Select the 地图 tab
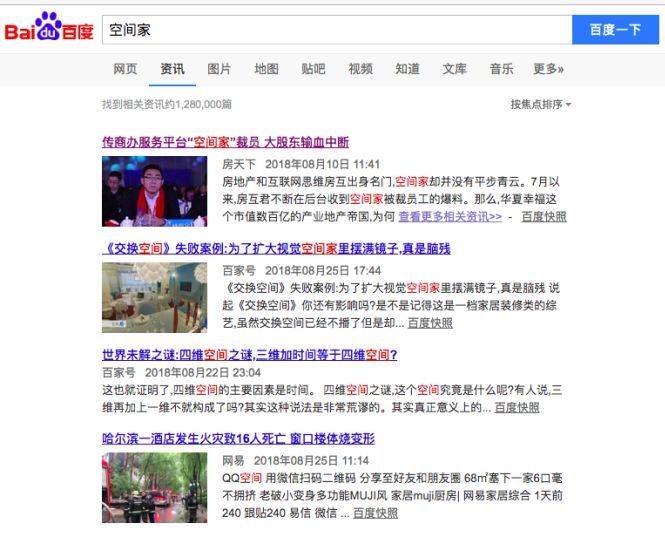 coord(266,69)
